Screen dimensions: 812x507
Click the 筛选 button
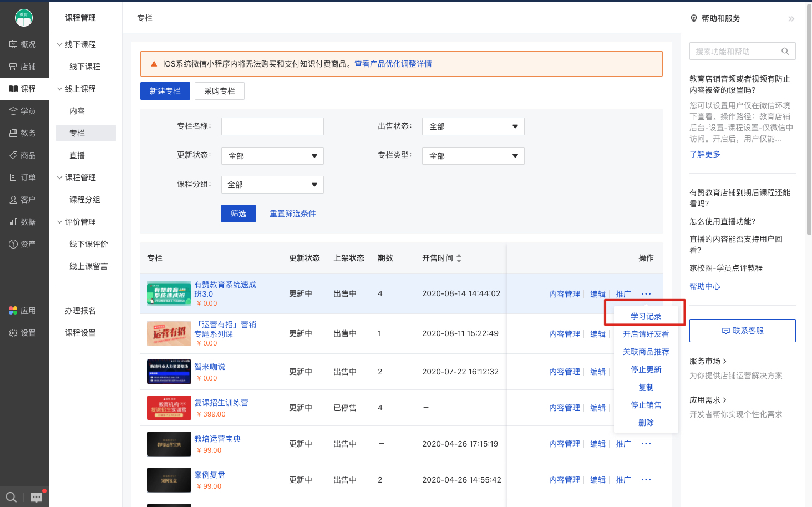tap(238, 214)
